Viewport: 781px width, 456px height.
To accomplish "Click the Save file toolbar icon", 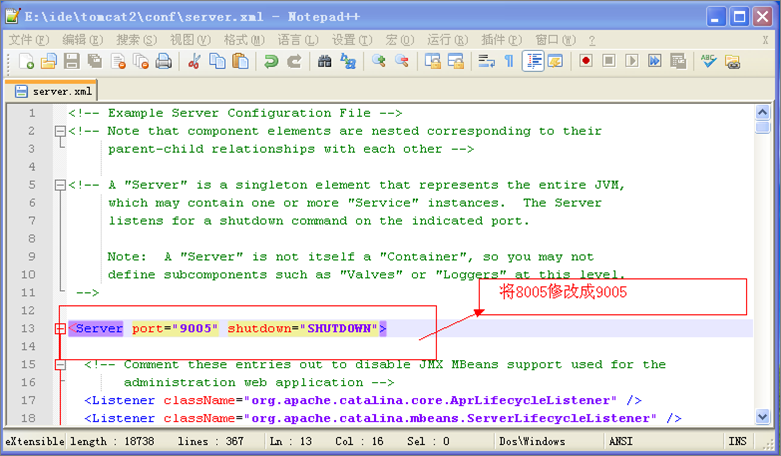I will [72, 62].
